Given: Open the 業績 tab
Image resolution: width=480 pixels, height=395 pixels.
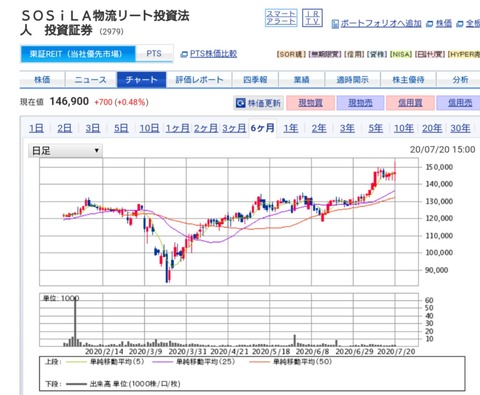Looking at the screenshot, I should click(x=301, y=80).
